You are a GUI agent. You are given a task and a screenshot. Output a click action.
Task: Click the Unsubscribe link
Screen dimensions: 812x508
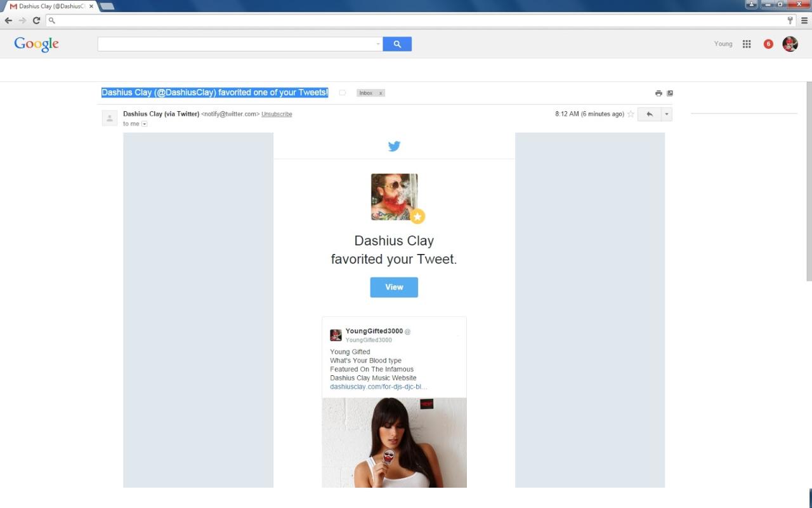[277, 114]
